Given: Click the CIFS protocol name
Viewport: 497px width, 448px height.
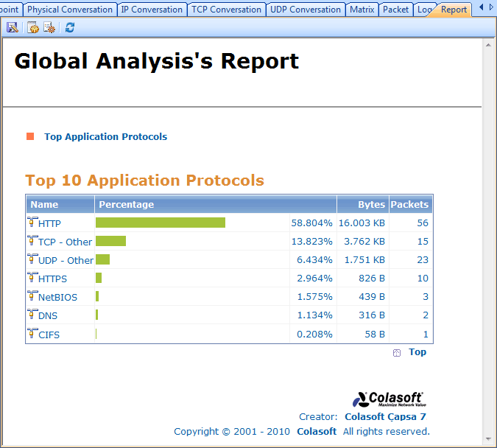Looking at the screenshot, I should tap(49, 335).
